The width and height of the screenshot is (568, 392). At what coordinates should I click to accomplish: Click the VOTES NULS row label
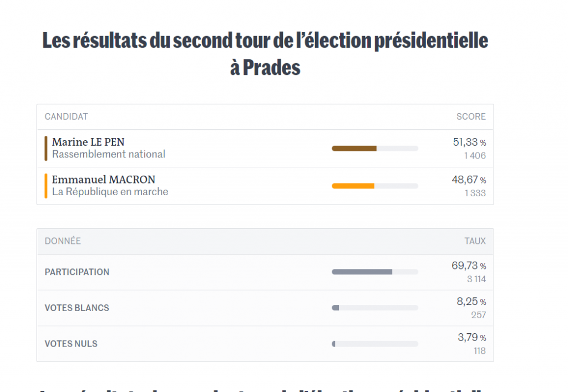click(71, 344)
